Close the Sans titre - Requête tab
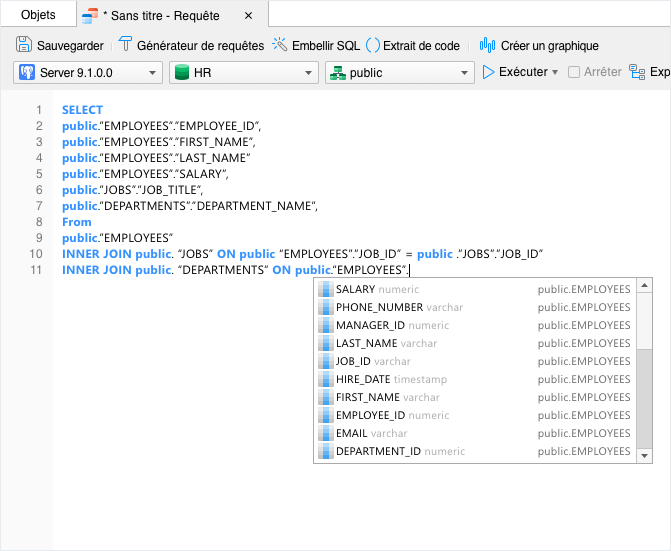Viewport: 671px width, 551px height. [248, 16]
